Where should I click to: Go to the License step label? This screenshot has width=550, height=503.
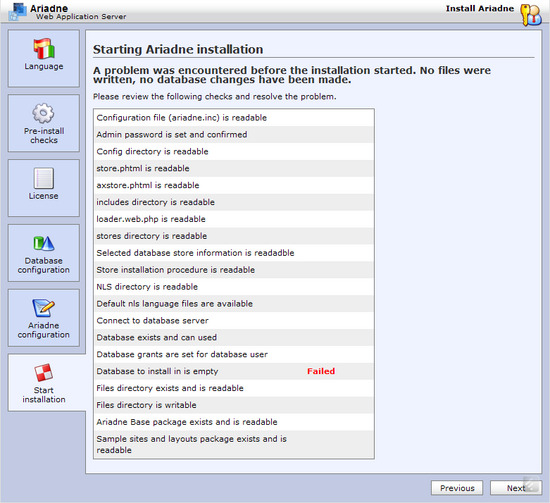43,196
